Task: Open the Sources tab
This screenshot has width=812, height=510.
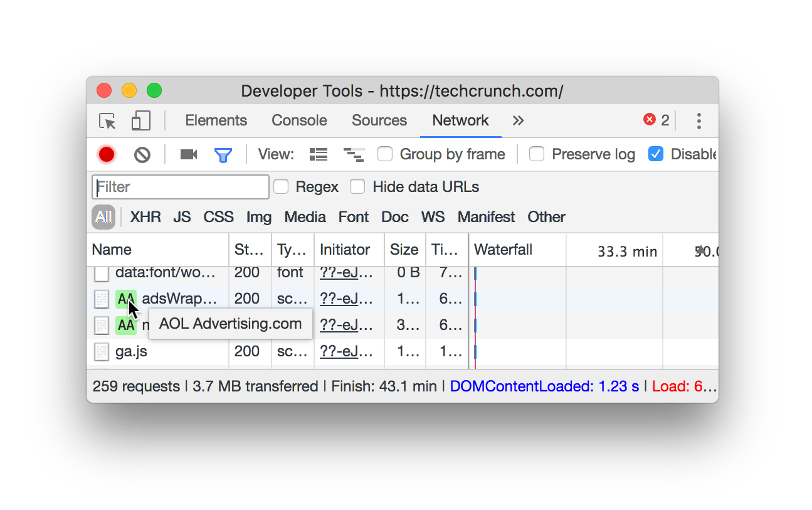Action: pyautogui.click(x=379, y=120)
